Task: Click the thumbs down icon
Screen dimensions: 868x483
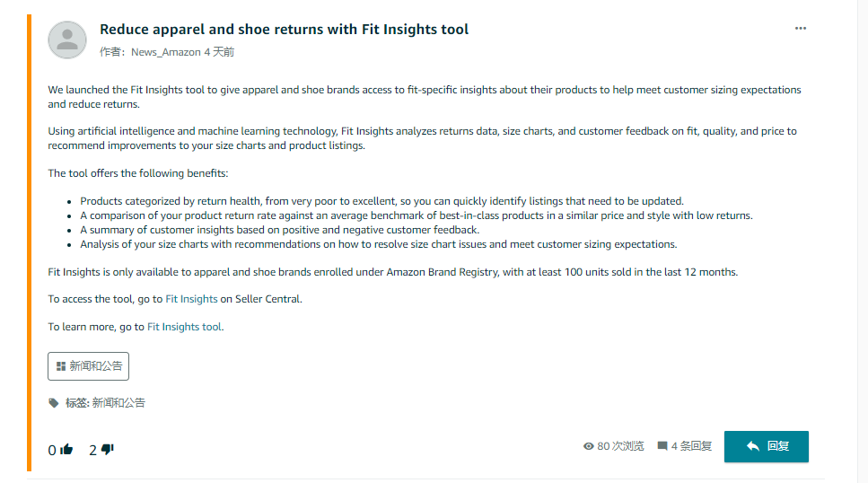Action: point(108,450)
